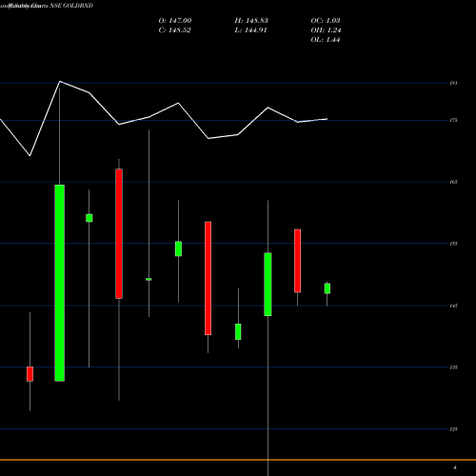Click the white line's highest peak point
The width and height of the screenshot is (476, 476).
click(x=60, y=82)
